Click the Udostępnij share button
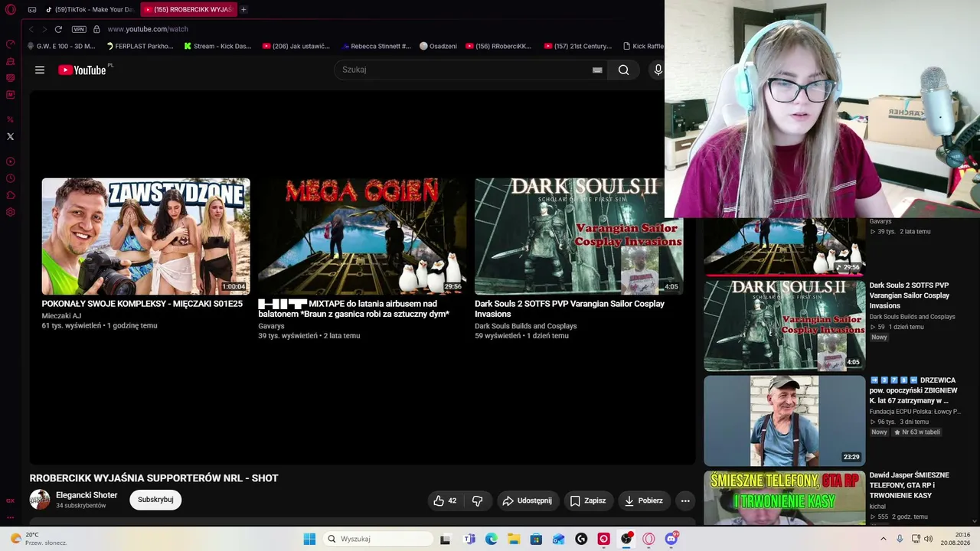This screenshot has height=551, width=980. 527,500
